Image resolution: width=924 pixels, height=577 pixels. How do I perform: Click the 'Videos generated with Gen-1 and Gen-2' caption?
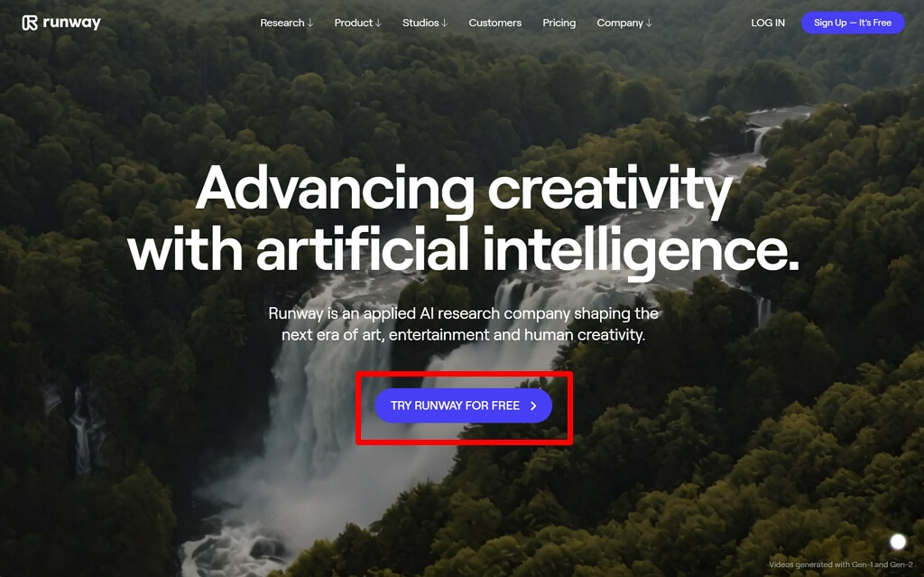(841, 564)
